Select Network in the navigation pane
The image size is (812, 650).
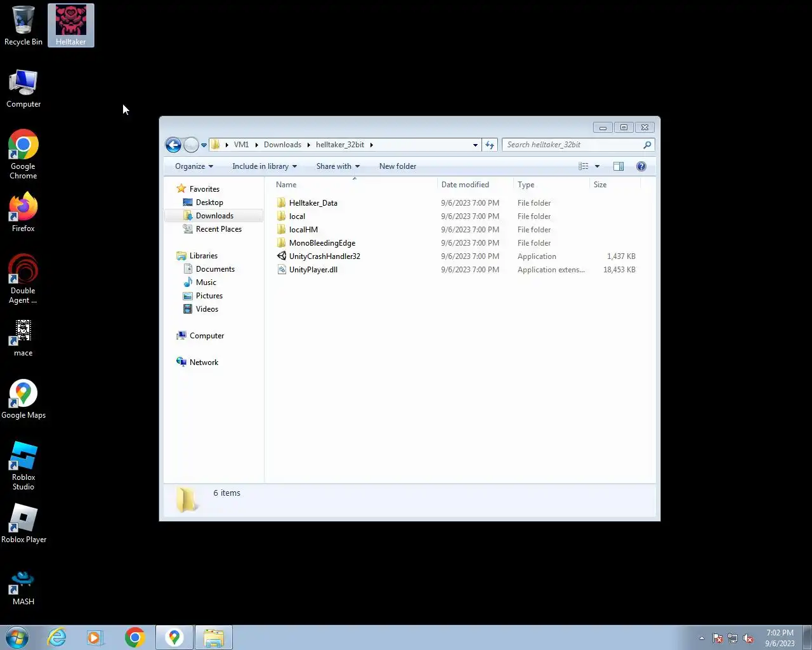[x=204, y=362]
